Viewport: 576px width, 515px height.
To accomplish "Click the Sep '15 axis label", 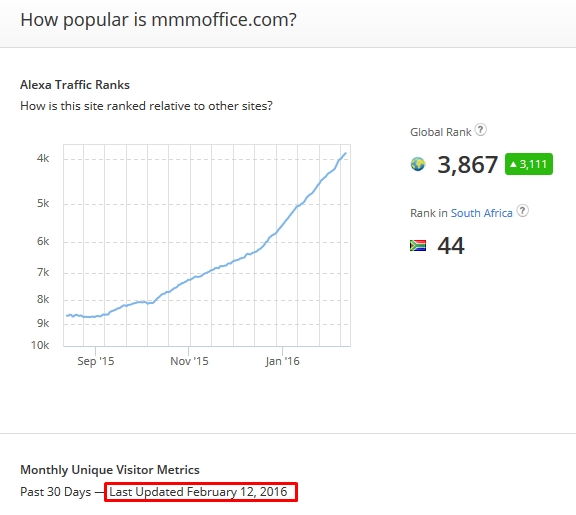I will [96, 361].
